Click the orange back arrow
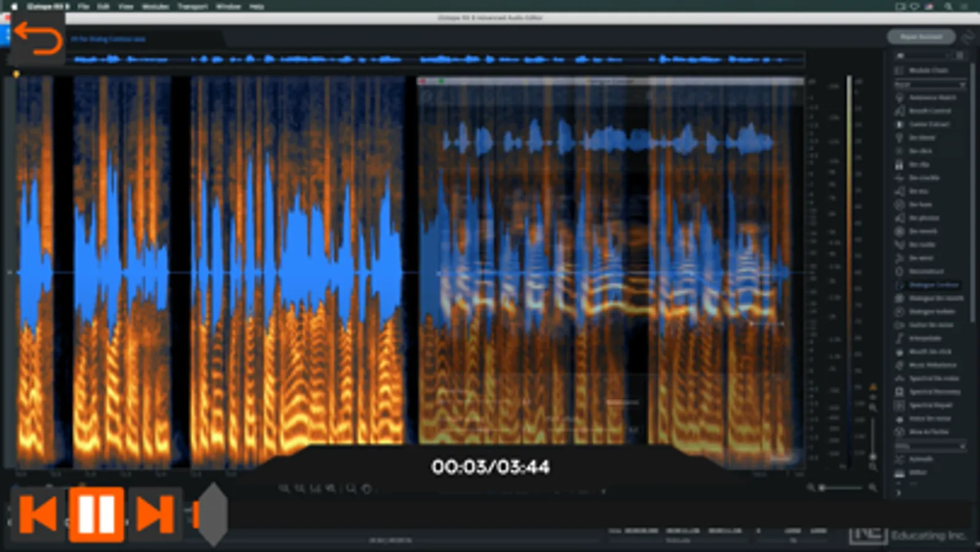Image resolution: width=980 pixels, height=552 pixels. [x=38, y=38]
